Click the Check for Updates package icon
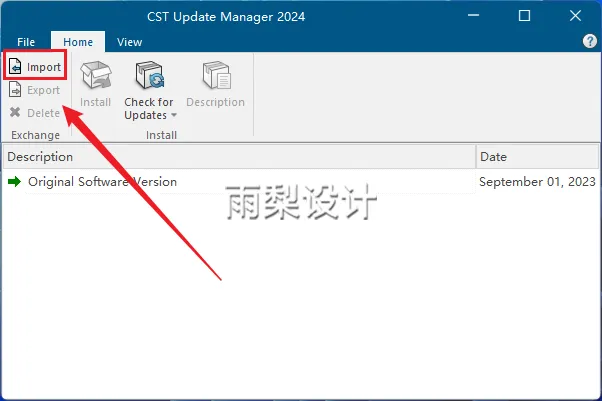Image resolution: width=602 pixels, height=401 pixels. pos(150,75)
